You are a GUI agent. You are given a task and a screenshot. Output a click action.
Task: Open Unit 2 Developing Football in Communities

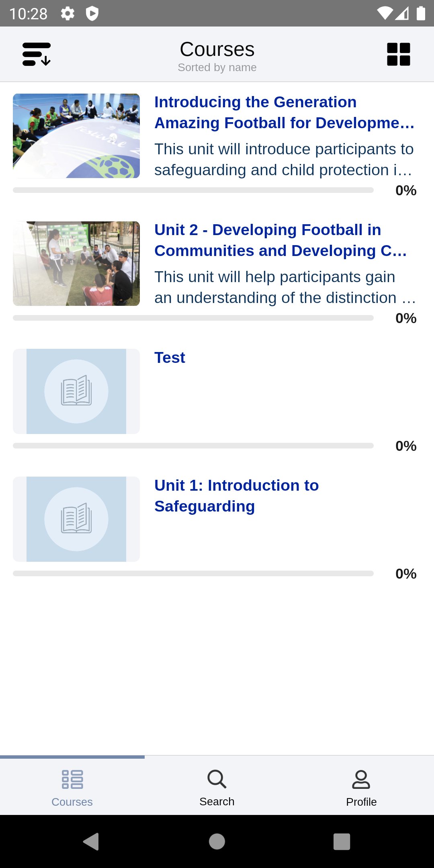[280, 240]
